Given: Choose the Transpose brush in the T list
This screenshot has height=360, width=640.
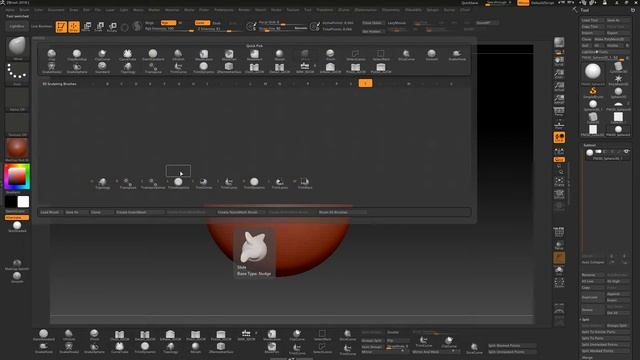Looking at the screenshot, I should click(x=128, y=183).
